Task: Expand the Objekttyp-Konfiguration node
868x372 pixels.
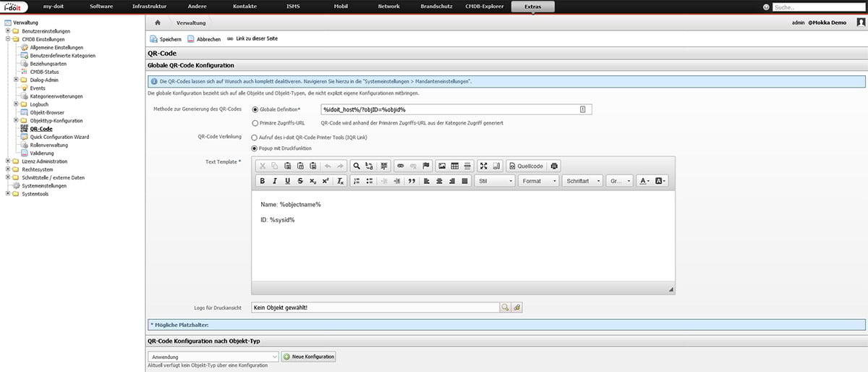Action: [x=16, y=120]
